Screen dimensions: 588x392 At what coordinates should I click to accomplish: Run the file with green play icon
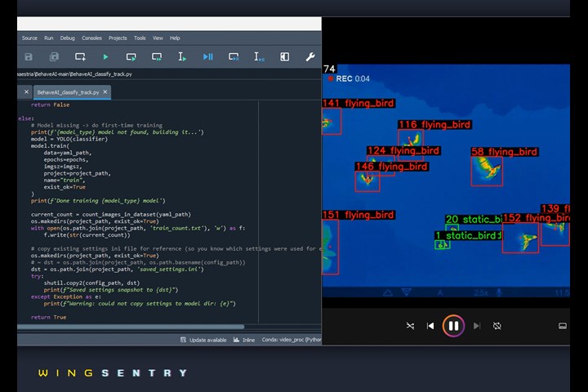click(x=105, y=57)
